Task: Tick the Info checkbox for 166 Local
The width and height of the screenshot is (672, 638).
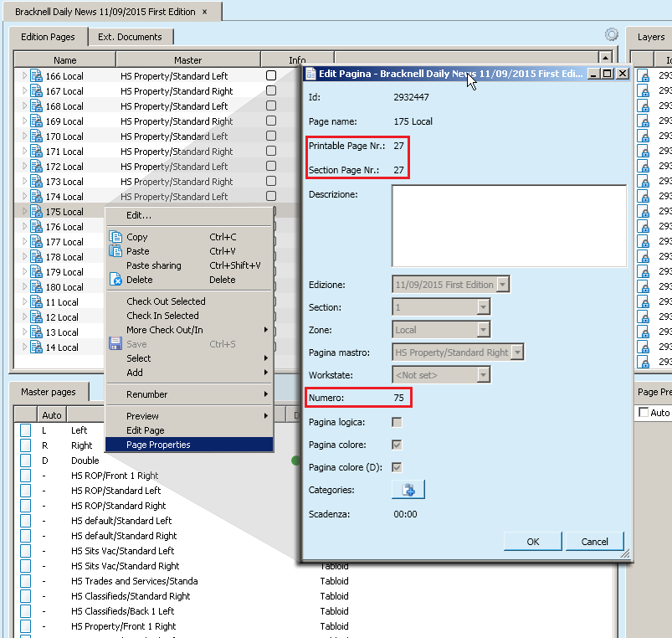Action: pyautogui.click(x=271, y=75)
